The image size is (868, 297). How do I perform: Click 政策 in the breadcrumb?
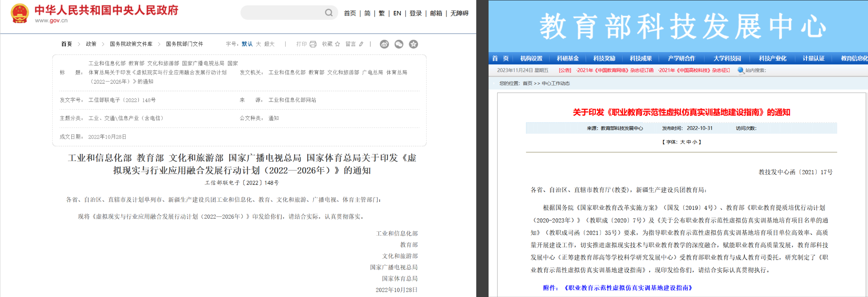point(91,44)
